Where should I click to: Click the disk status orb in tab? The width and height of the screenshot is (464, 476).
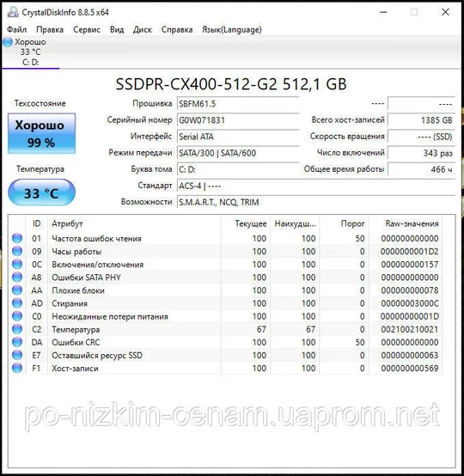[8, 42]
